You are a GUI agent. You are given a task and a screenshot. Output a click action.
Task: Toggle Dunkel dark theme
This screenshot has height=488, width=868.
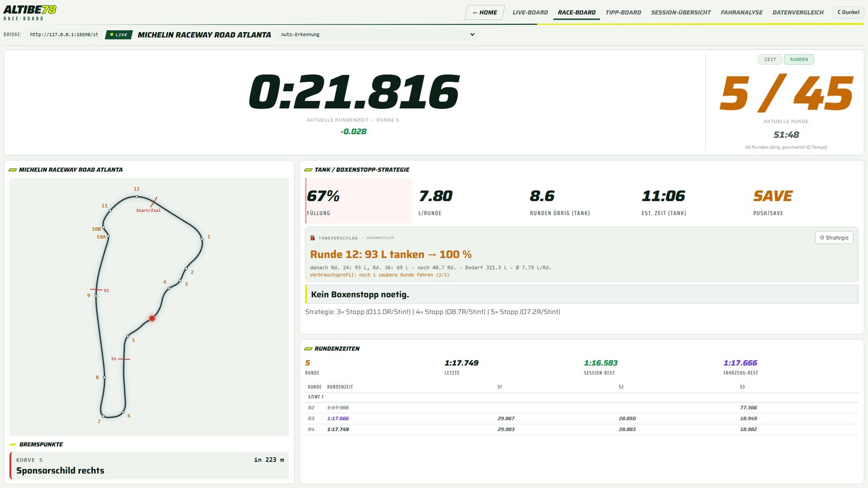pos(848,12)
